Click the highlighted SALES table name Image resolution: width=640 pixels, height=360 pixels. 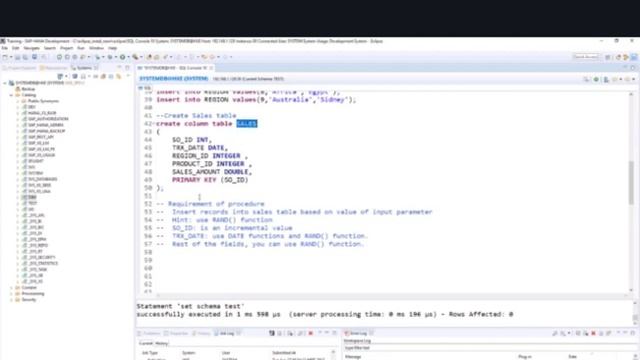(247, 124)
